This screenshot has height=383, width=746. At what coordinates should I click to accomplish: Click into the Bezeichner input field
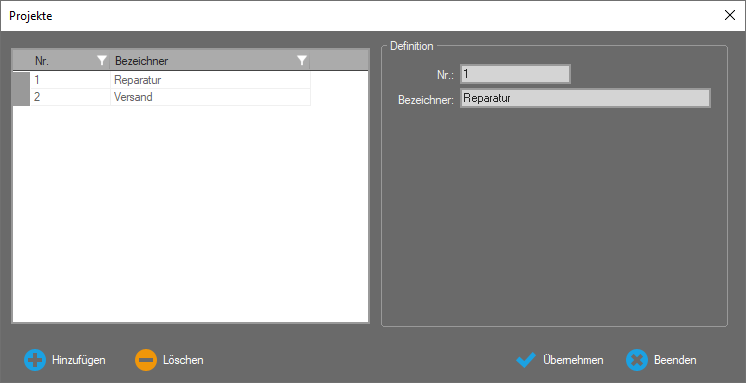[x=585, y=98]
